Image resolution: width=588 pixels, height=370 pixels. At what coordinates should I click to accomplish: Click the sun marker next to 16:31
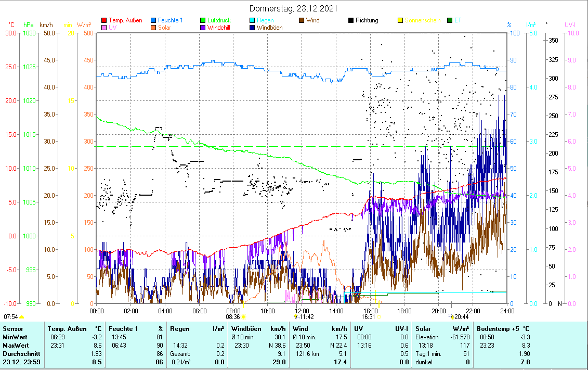pos(379,316)
